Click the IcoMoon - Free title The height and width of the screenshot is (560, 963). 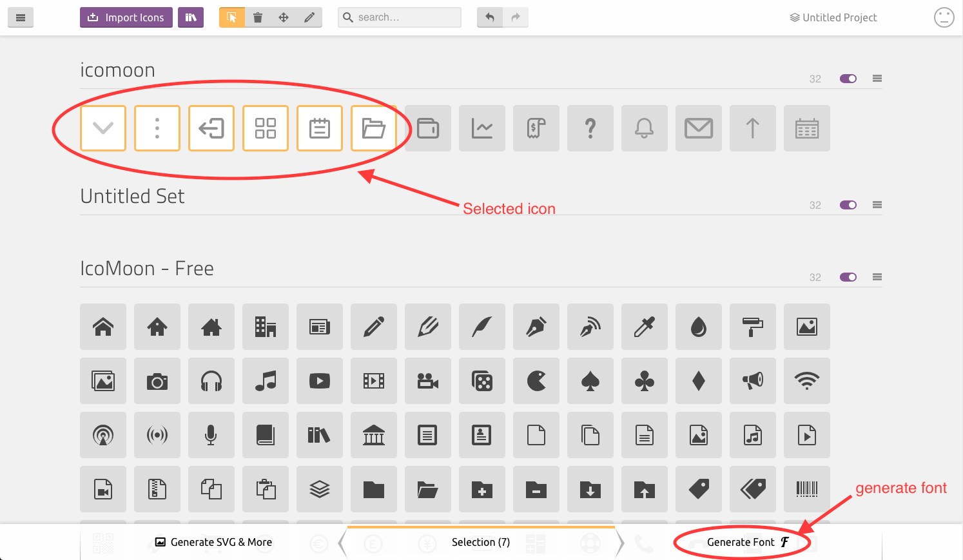pos(147,268)
